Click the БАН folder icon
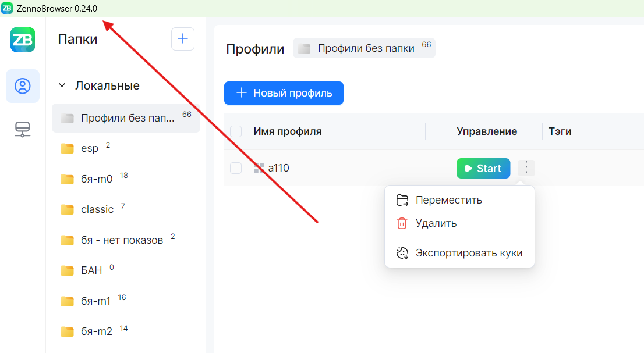Viewport: 644px width, 353px height. (x=67, y=270)
